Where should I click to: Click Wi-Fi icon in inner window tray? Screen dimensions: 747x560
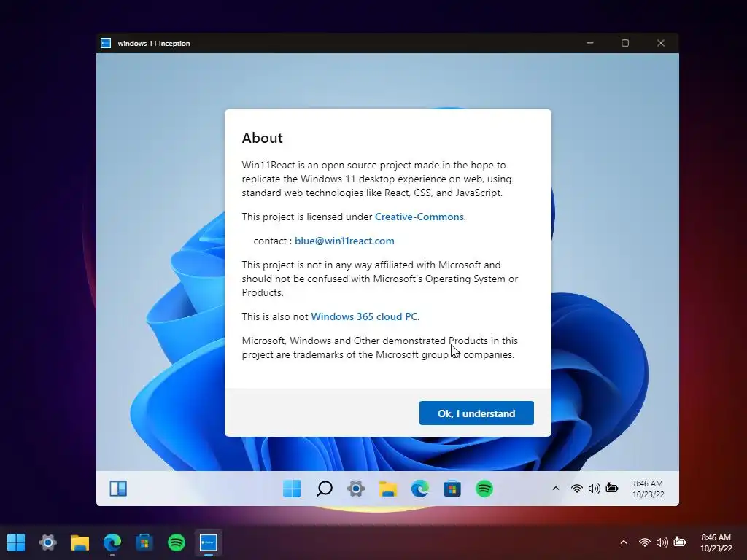tap(576, 488)
